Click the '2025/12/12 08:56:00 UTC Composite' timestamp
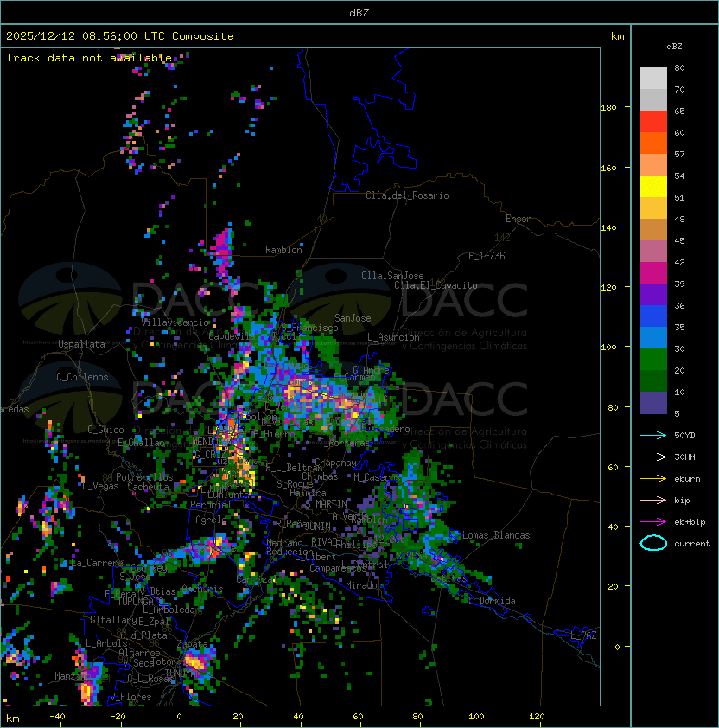The image size is (719, 728). (x=120, y=36)
